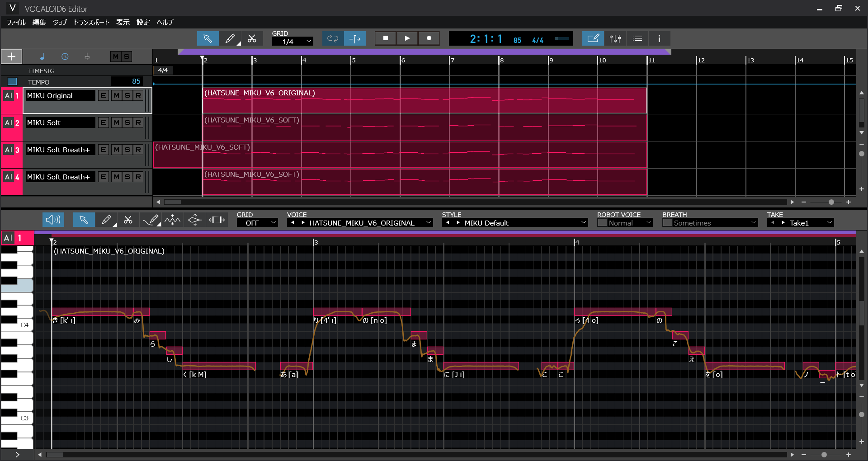Stop playback
Image resolution: width=868 pixels, height=461 pixels.
[x=386, y=38]
